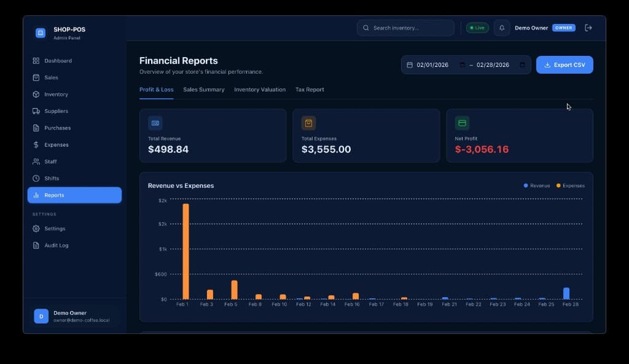Screen dimensions: 629x364
Task: Click the SHOP-POS logo icon
Action: click(41, 33)
